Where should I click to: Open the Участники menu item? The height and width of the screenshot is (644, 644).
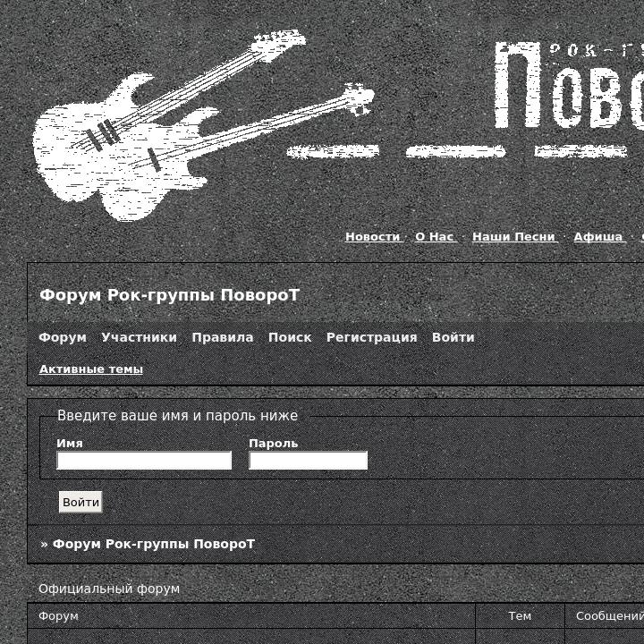pyautogui.click(x=140, y=337)
